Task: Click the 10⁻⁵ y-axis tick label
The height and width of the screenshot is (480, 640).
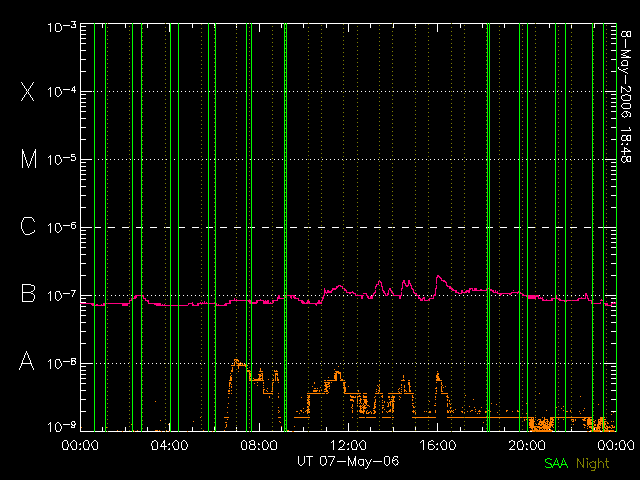Action: click(x=62, y=159)
